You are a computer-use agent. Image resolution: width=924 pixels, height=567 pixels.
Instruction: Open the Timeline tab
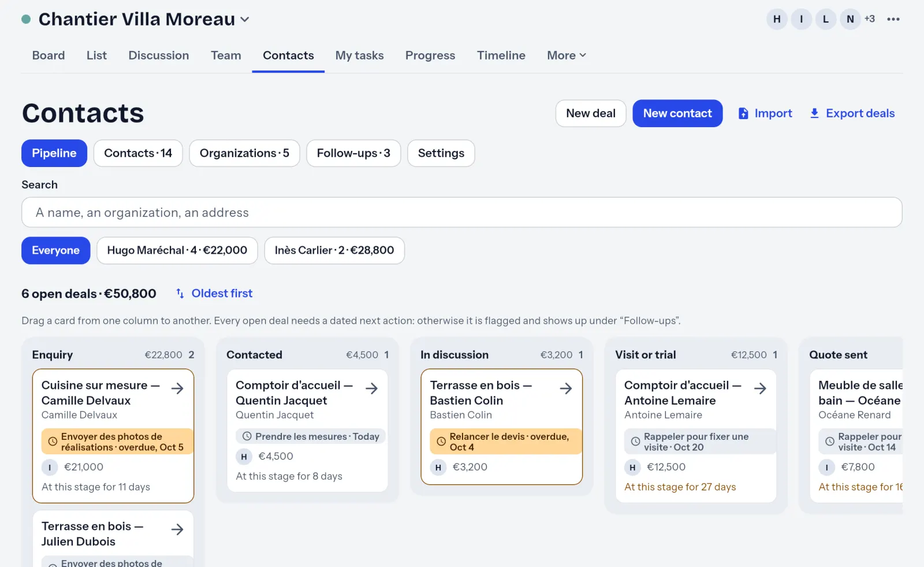coord(501,55)
